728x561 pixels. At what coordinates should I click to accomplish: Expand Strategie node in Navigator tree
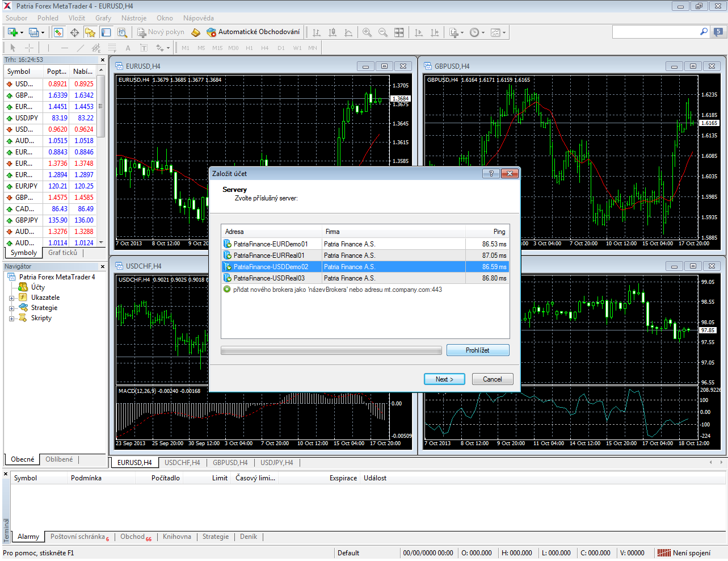pyautogui.click(x=11, y=308)
